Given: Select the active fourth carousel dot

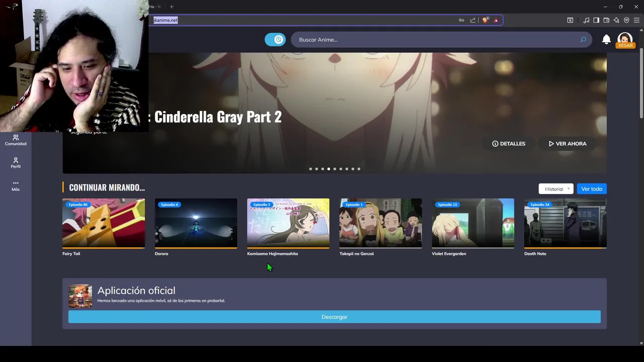Looking at the screenshot, I should [329, 169].
